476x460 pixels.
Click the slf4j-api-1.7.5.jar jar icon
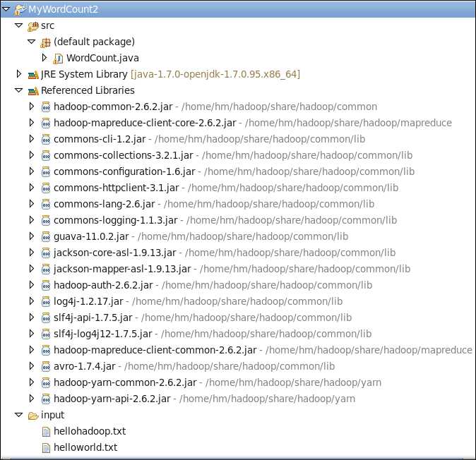tap(46, 317)
